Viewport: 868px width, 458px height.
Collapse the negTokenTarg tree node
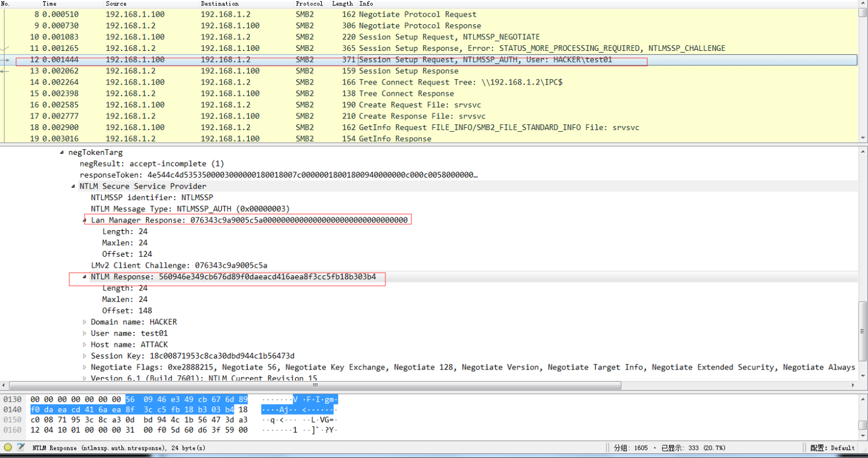(x=62, y=153)
